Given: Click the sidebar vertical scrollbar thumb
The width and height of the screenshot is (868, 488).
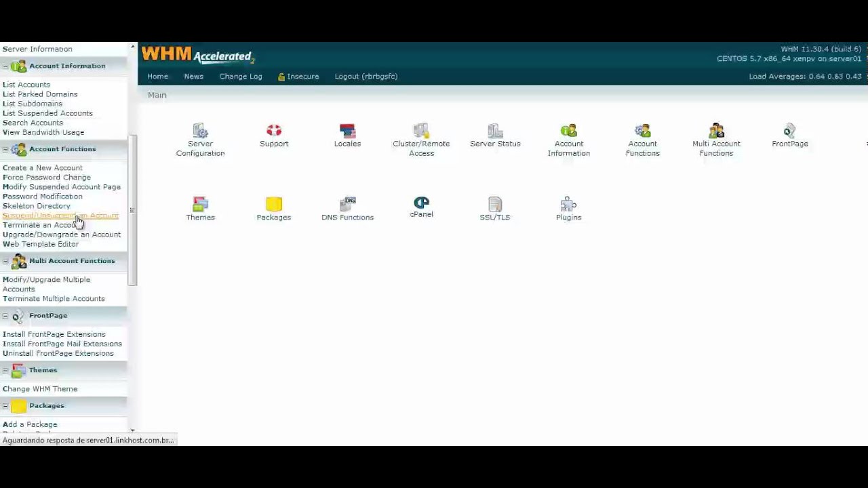Looking at the screenshot, I should click(132, 210).
